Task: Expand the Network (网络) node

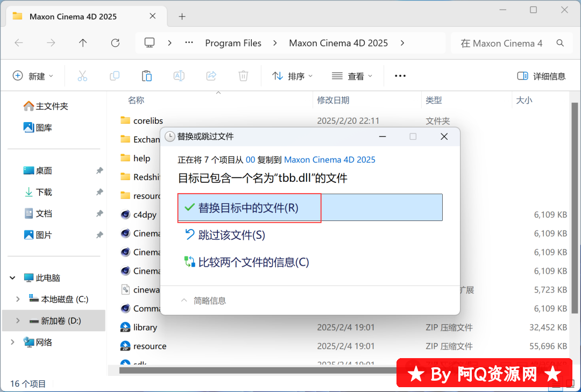Action: (12, 343)
